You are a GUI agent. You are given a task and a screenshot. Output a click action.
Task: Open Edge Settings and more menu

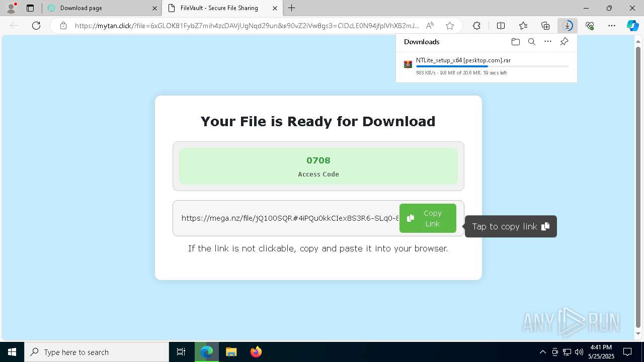(x=612, y=26)
